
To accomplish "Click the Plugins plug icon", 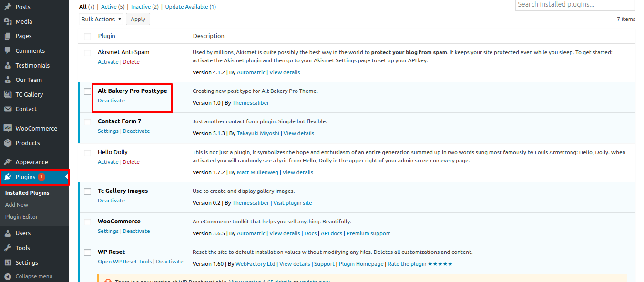I will (8, 177).
